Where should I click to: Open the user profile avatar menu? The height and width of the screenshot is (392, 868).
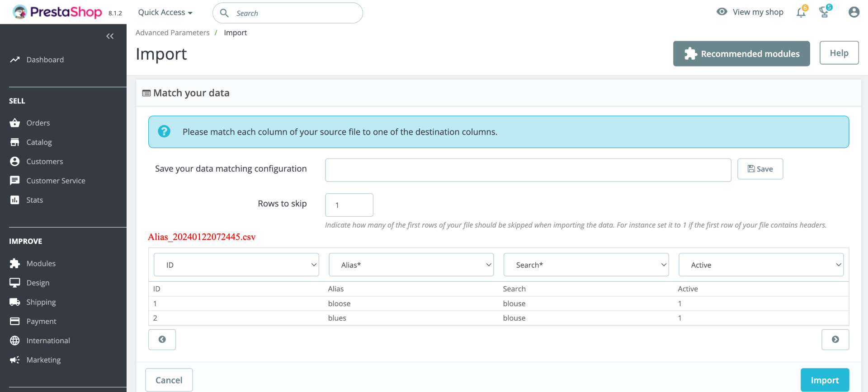pyautogui.click(x=854, y=12)
